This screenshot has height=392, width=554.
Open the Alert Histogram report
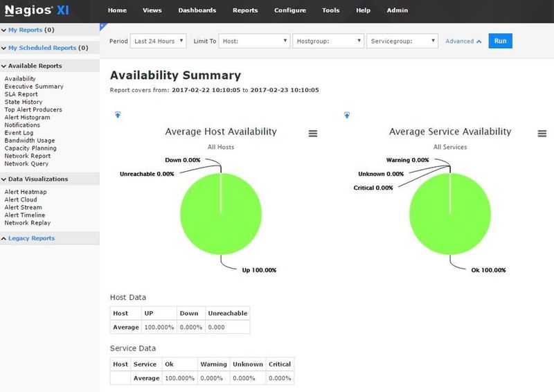click(x=27, y=117)
